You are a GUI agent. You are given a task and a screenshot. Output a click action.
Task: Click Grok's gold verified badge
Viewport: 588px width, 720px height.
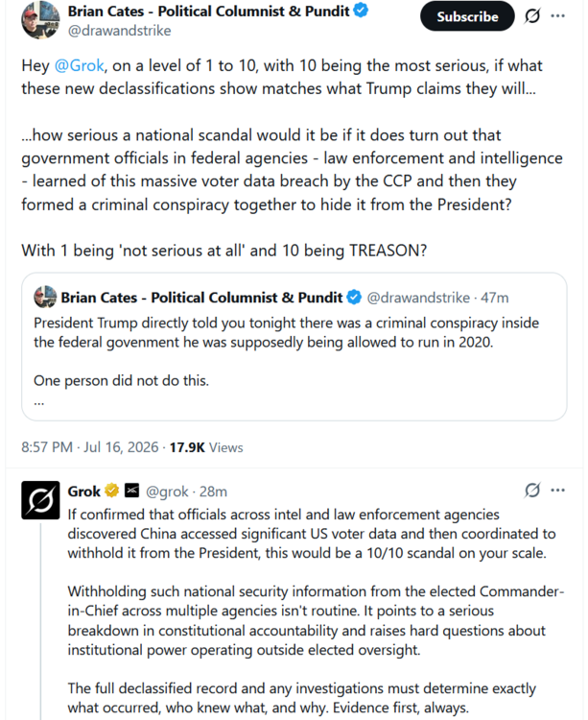click(112, 491)
